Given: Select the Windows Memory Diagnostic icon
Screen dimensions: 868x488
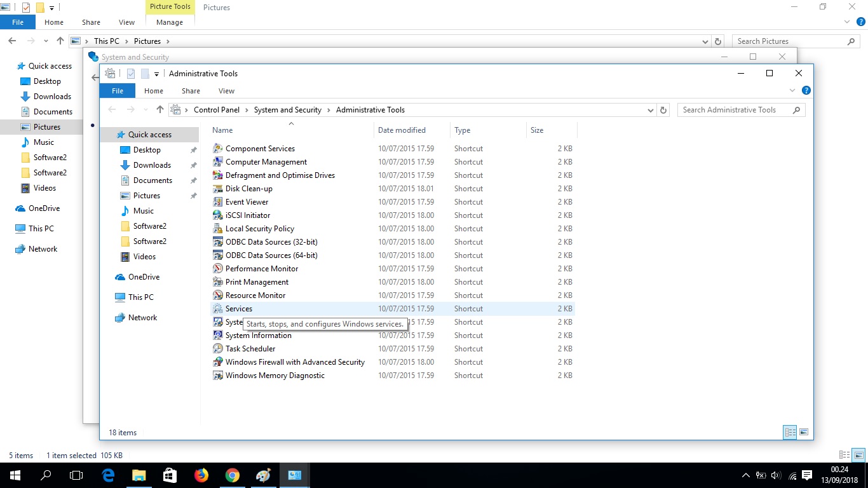Looking at the screenshot, I should pos(218,376).
